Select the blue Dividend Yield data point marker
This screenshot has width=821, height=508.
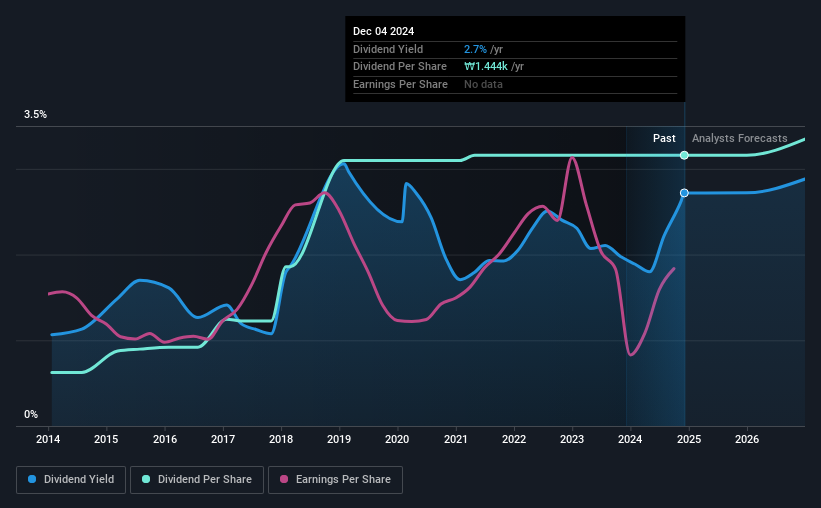coord(684,193)
